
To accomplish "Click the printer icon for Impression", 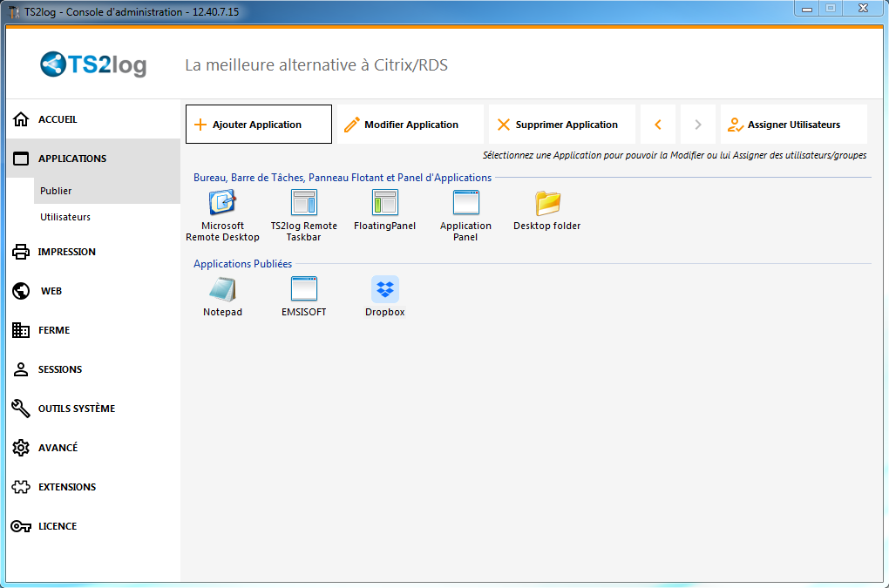I will [21, 252].
